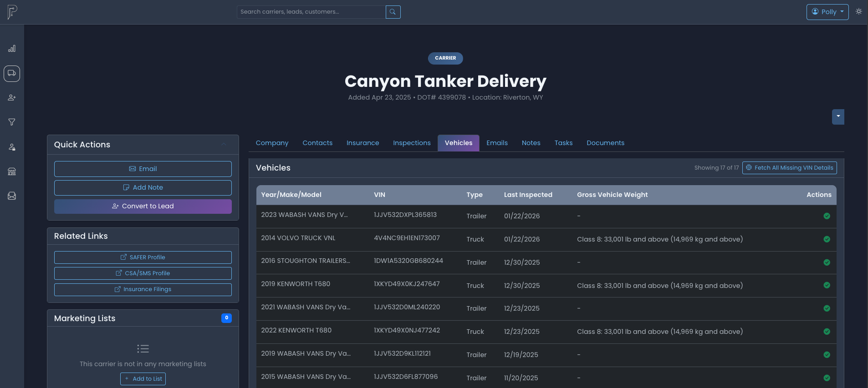Open the carrier options dropdown arrow

pyautogui.click(x=838, y=116)
